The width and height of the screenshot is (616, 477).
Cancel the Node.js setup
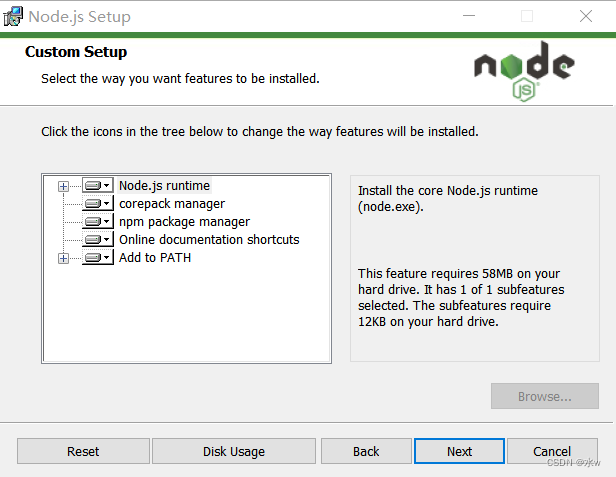pos(552,452)
